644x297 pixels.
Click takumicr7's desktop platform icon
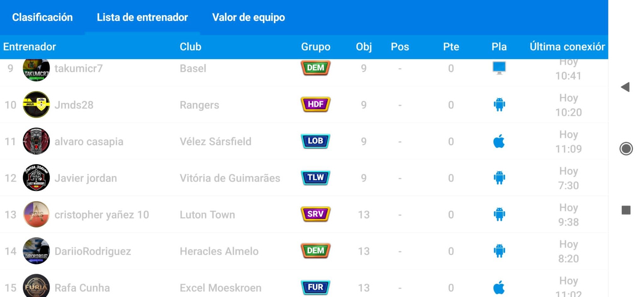(499, 68)
